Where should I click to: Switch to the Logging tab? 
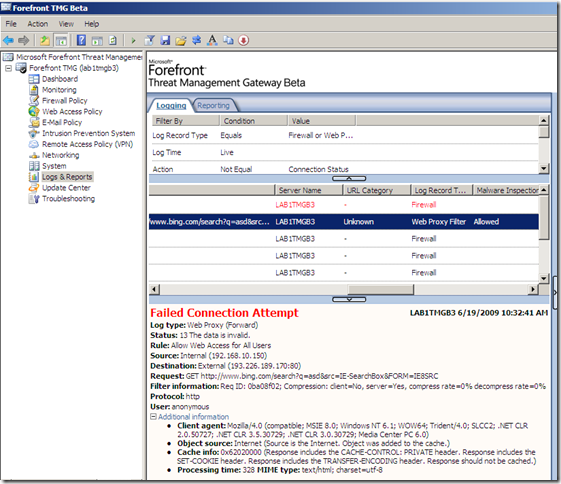point(171,106)
